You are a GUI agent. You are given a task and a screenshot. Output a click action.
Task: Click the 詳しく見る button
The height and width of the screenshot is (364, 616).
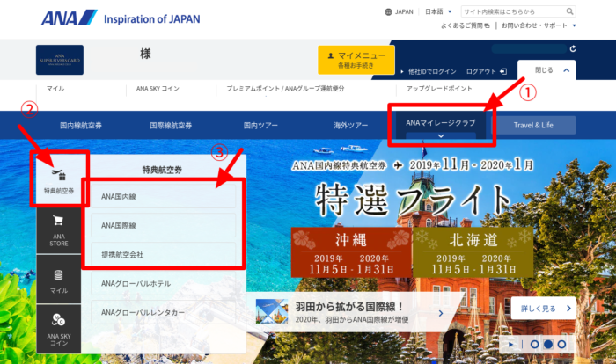[x=544, y=309]
